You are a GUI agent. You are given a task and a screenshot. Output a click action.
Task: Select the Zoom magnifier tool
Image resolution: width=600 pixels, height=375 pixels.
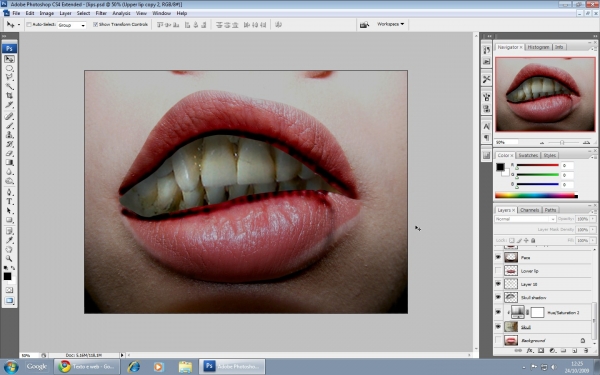[x=10, y=259]
